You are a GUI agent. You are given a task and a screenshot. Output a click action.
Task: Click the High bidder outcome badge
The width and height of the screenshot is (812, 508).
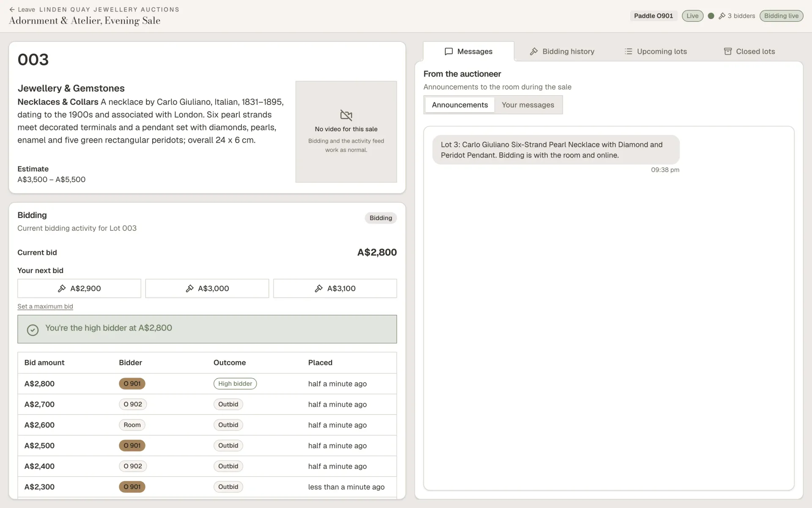tap(235, 384)
